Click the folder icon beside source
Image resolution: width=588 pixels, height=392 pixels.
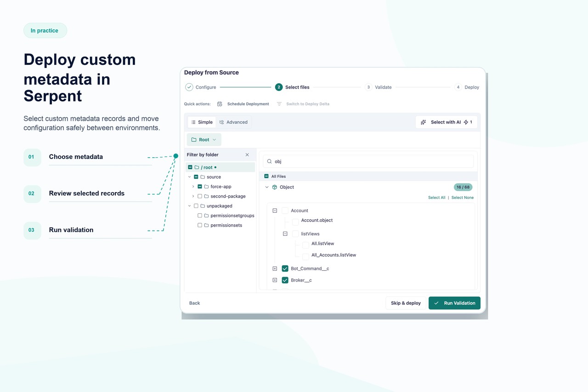coord(203,177)
